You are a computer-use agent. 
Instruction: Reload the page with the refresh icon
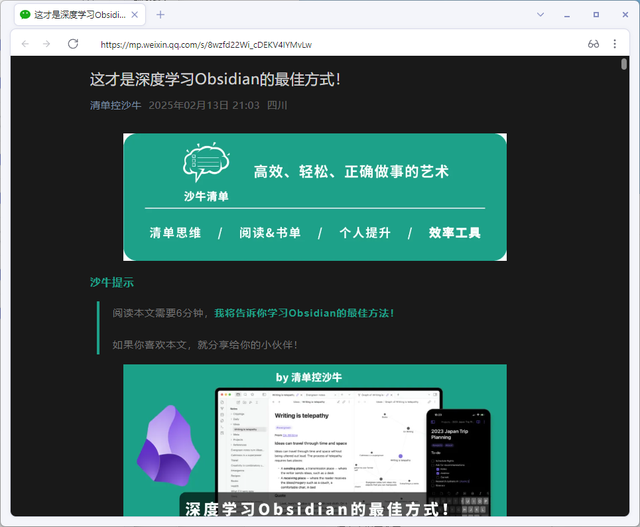click(x=73, y=44)
